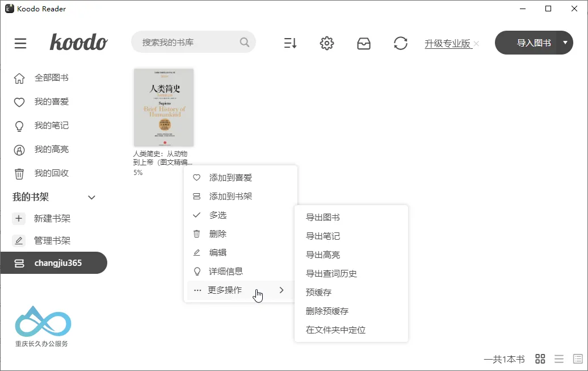This screenshot has width=588, height=371.
Task: Select 多选 menu entry
Action: (x=241, y=215)
